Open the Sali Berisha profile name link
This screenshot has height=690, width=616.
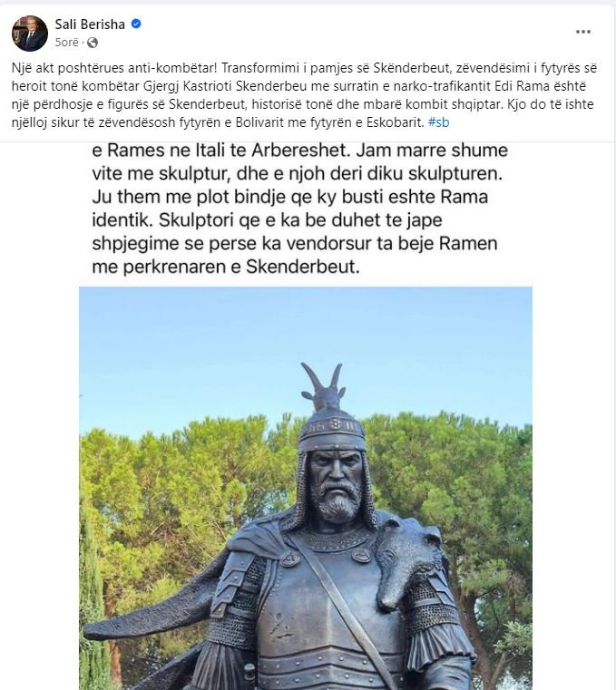coord(90,24)
